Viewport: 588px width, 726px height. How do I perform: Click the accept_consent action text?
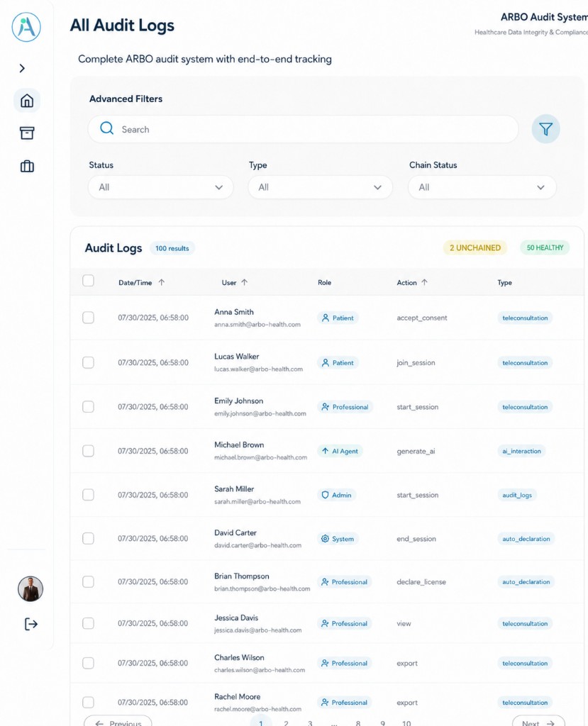(x=421, y=318)
